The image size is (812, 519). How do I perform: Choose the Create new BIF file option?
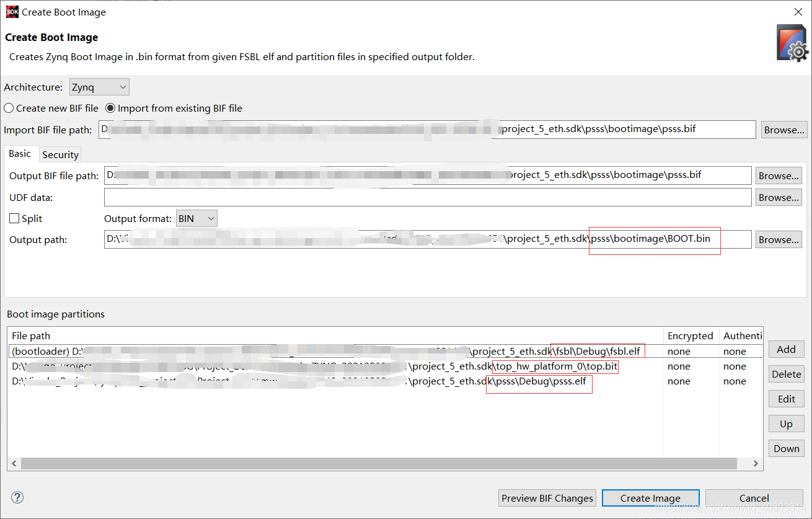9,108
